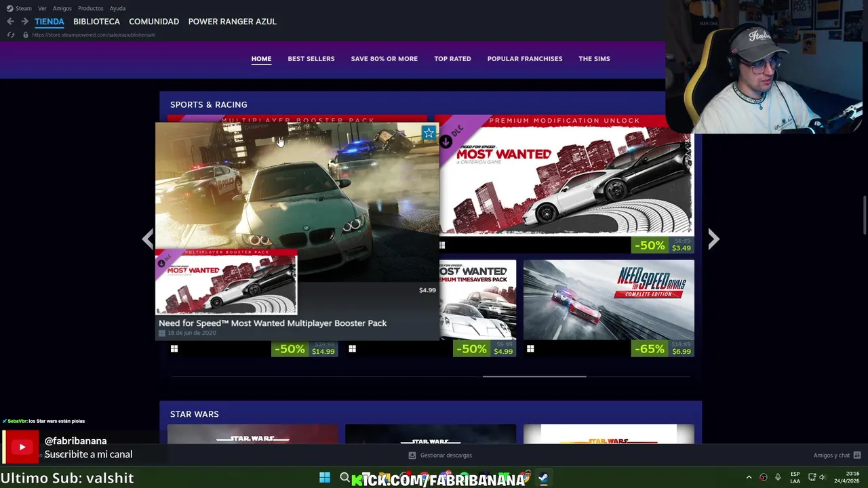
Task: Click Steam icon in the taskbar
Action: point(543,478)
